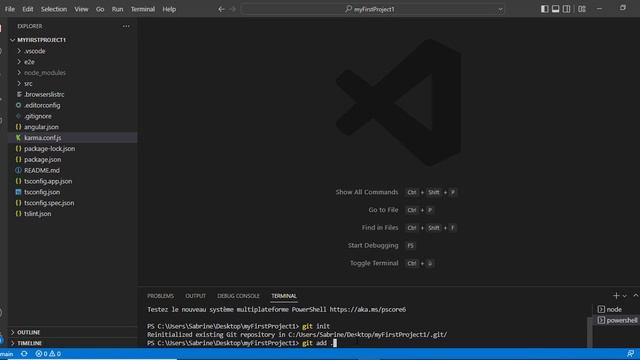Click the Show All Commands label
This screenshot has width=640, height=360.
point(367,192)
